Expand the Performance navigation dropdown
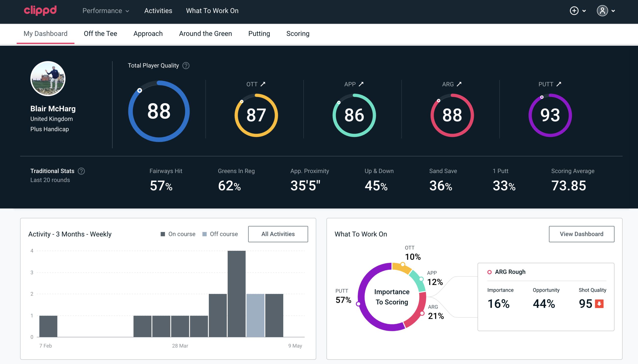This screenshot has width=638, height=364. pos(106,11)
